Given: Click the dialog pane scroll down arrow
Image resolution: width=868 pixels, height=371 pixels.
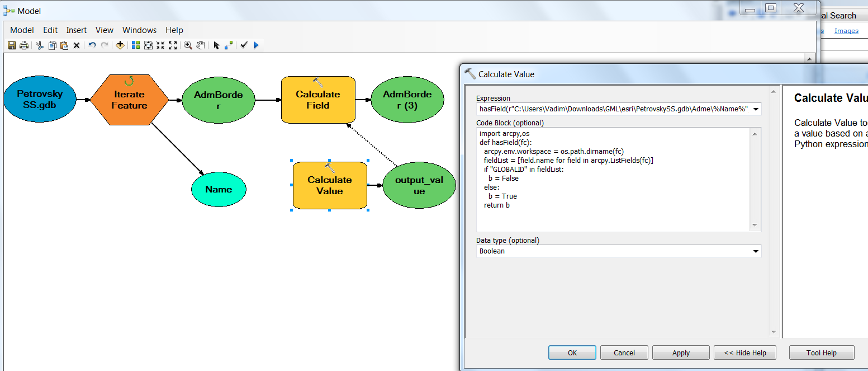Looking at the screenshot, I should point(774,332).
